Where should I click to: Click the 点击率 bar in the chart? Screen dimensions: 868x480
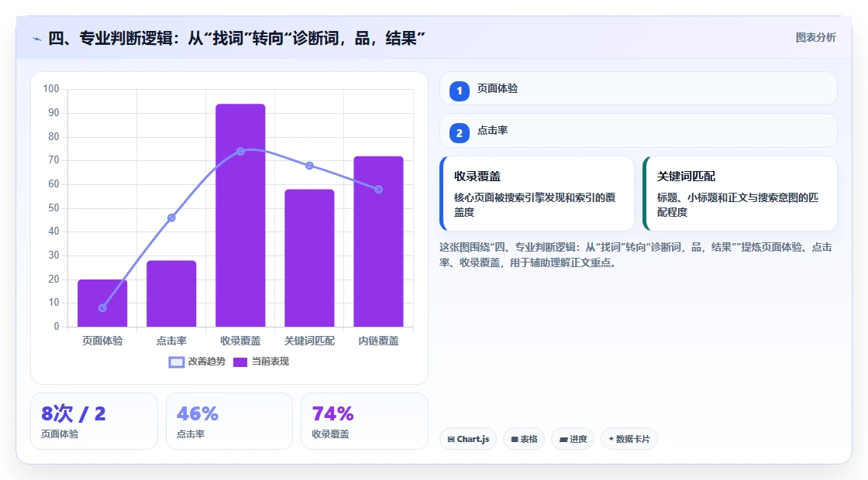[x=171, y=293]
